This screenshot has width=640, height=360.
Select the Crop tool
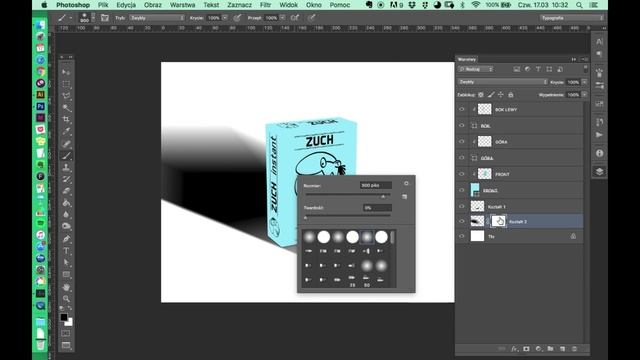66,120
